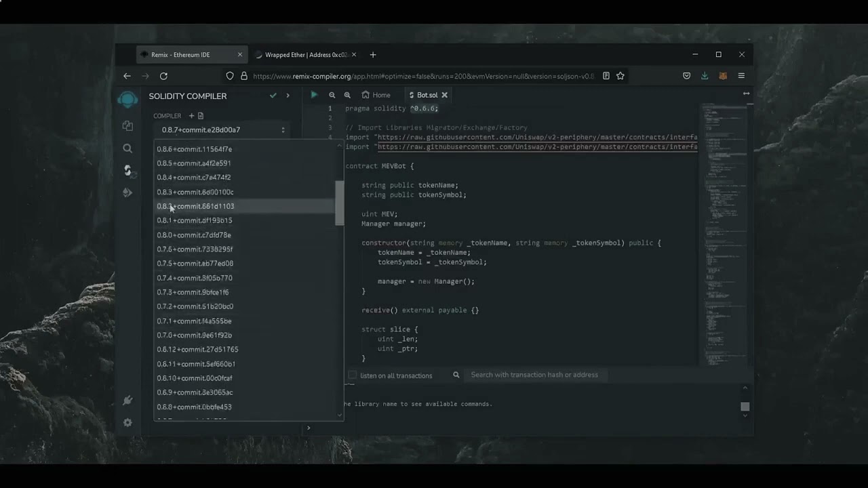Choose compiler 0.8.6+commit.11564f7e
This screenshot has height=488, width=868.
[245, 149]
